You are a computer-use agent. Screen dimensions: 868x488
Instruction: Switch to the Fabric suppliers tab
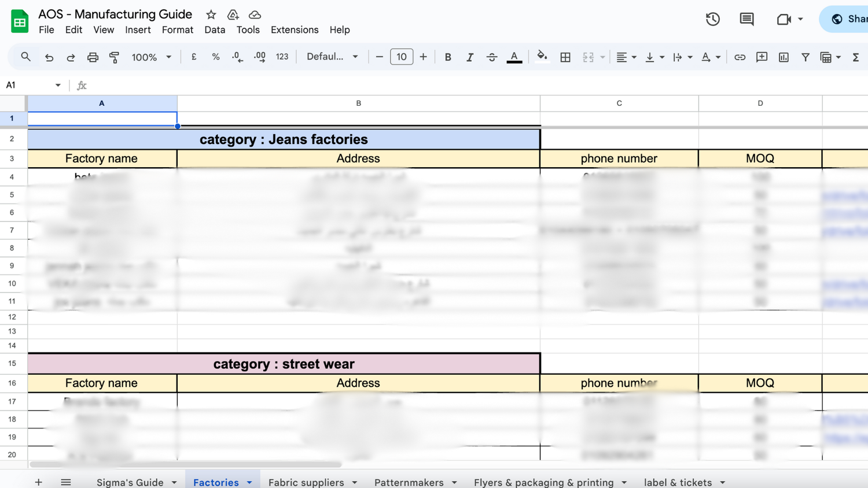306,482
